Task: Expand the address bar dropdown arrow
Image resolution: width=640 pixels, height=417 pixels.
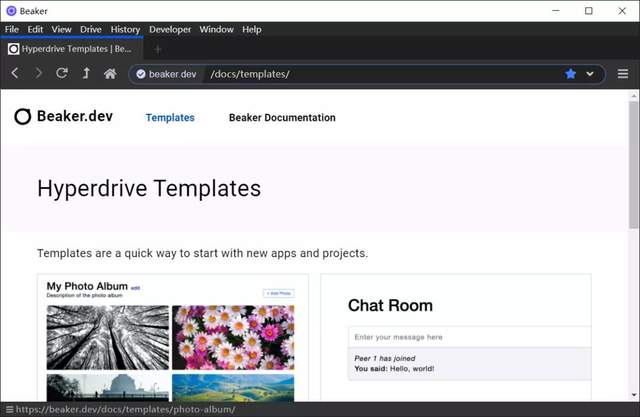Action: [x=590, y=74]
